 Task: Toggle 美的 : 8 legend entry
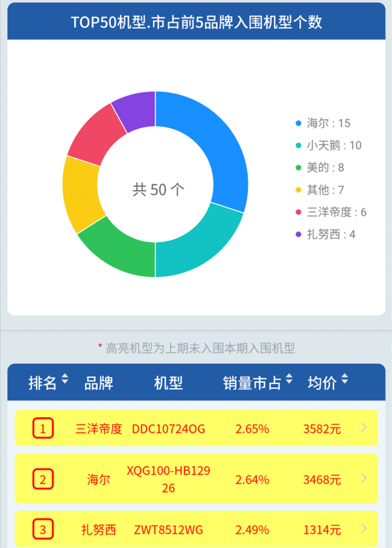coord(320,168)
